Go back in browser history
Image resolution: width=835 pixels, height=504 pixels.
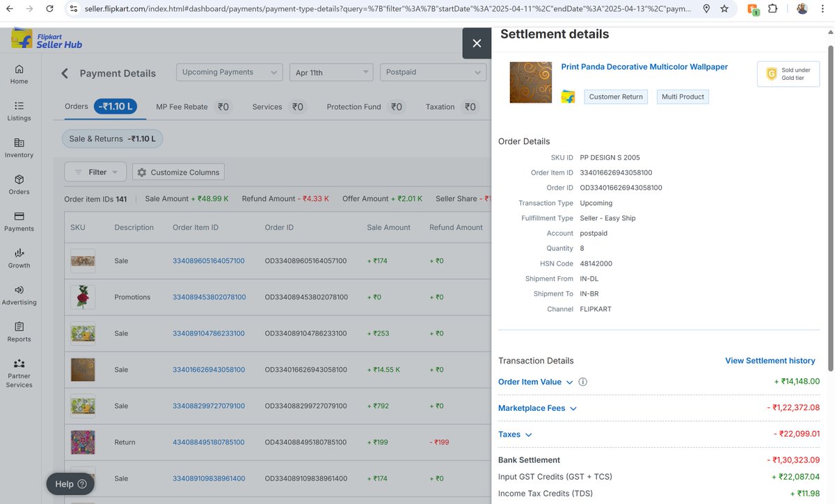pyautogui.click(x=9, y=9)
